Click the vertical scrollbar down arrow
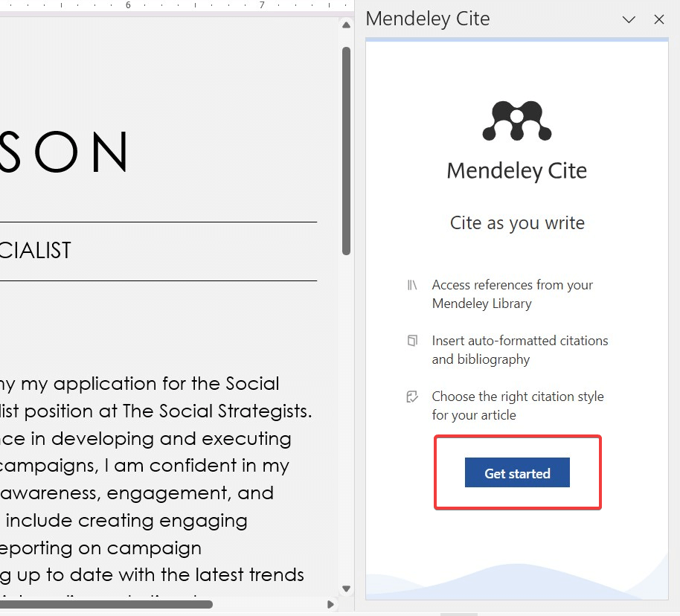The width and height of the screenshot is (680, 616). point(346,589)
